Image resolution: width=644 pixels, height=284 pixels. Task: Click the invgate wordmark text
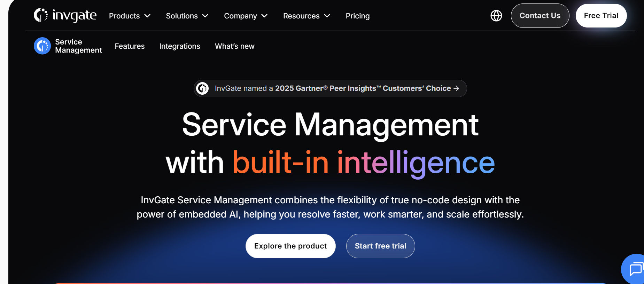click(75, 16)
